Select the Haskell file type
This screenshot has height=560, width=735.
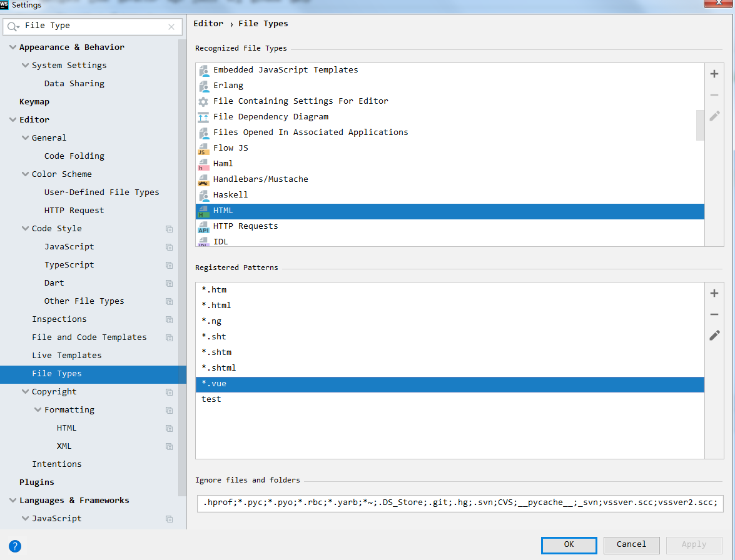coord(450,195)
